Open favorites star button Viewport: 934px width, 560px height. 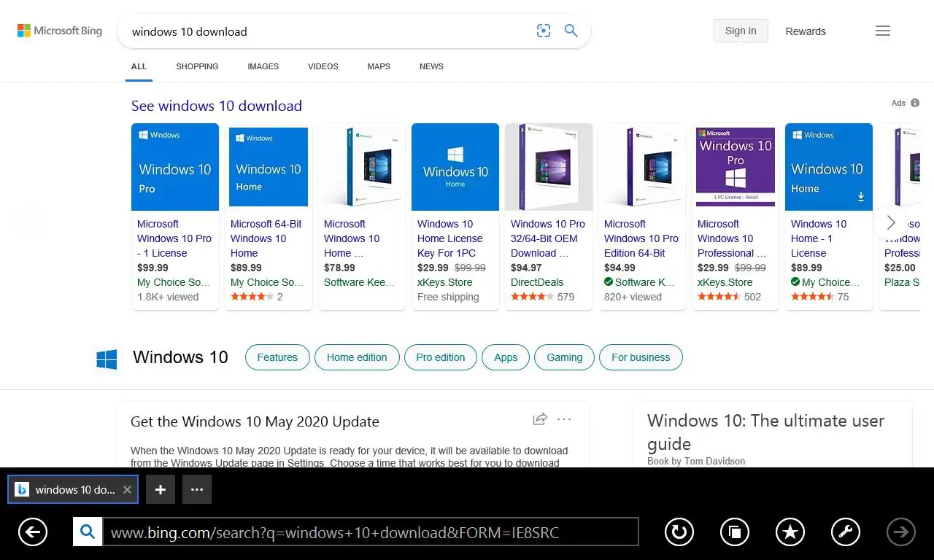pos(790,532)
